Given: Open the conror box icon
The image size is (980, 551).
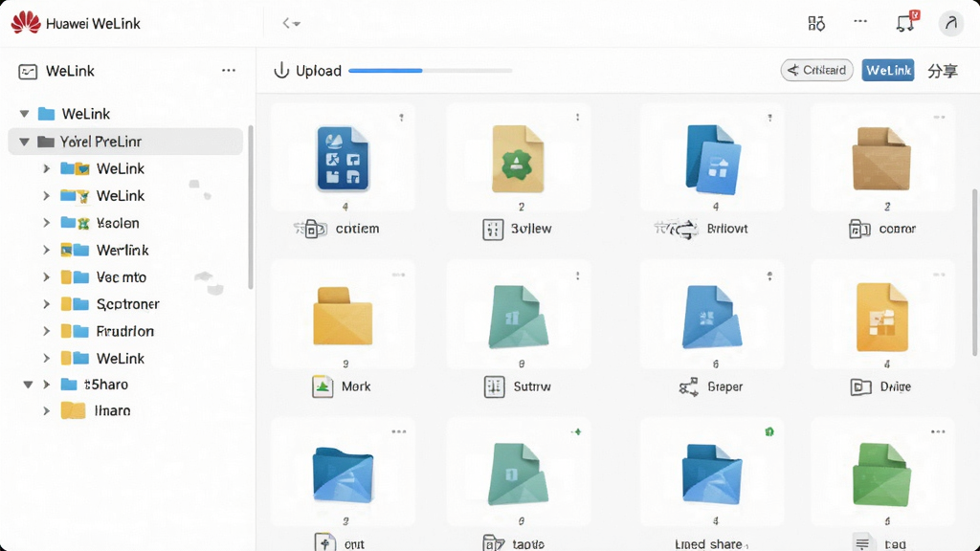Looking at the screenshot, I should 881,158.
